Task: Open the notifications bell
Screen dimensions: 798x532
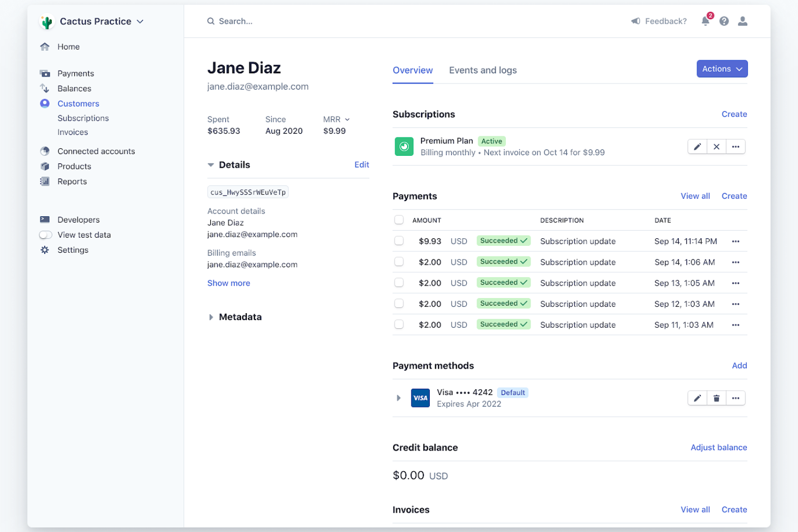Action: [705, 21]
